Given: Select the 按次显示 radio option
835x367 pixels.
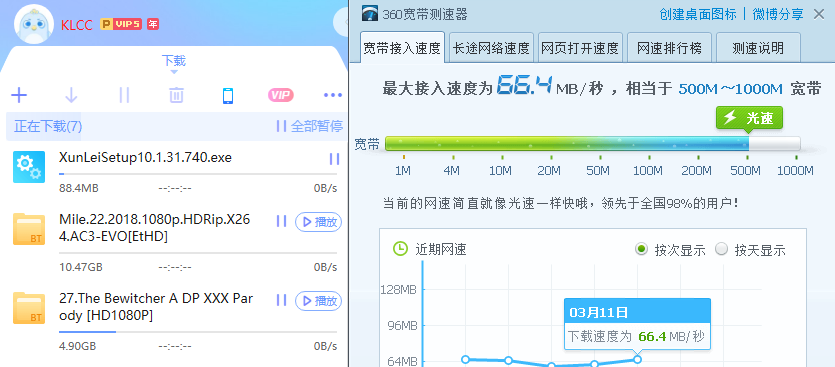Looking at the screenshot, I should (x=642, y=249).
